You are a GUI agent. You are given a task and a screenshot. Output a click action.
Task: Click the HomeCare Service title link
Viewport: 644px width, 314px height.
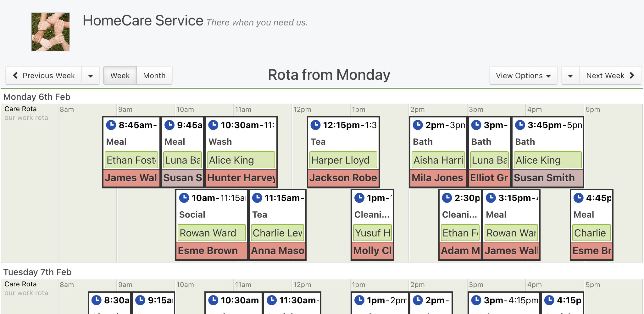[x=143, y=21]
